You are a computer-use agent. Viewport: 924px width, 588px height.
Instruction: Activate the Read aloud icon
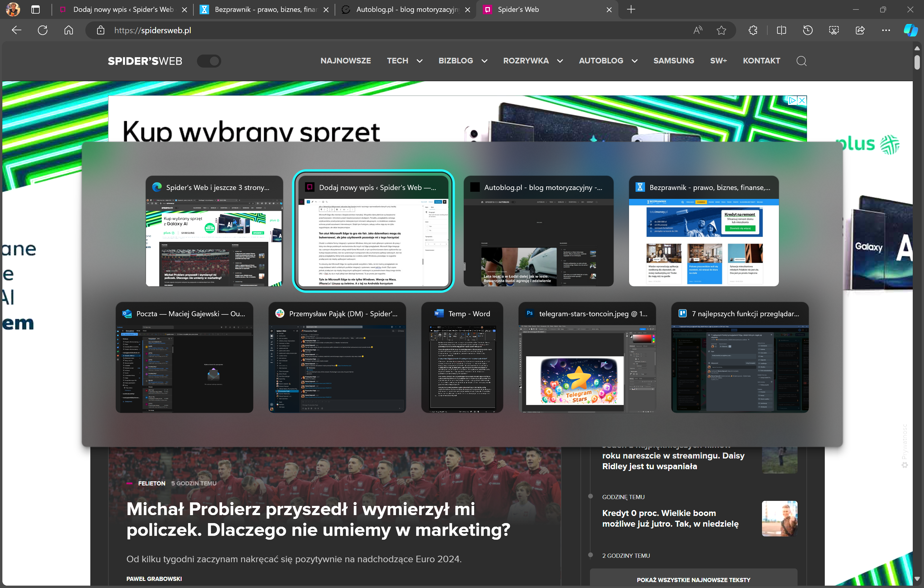pyautogui.click(x=698, y=30)
